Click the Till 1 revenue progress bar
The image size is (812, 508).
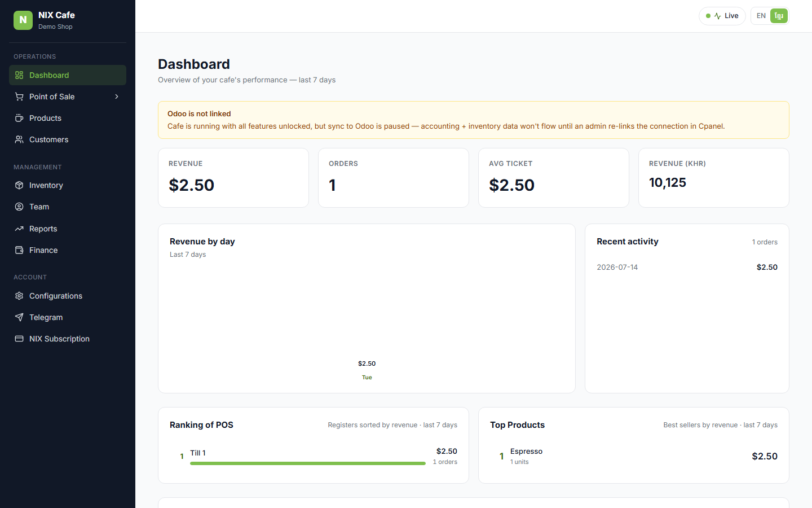coord(308,463)
